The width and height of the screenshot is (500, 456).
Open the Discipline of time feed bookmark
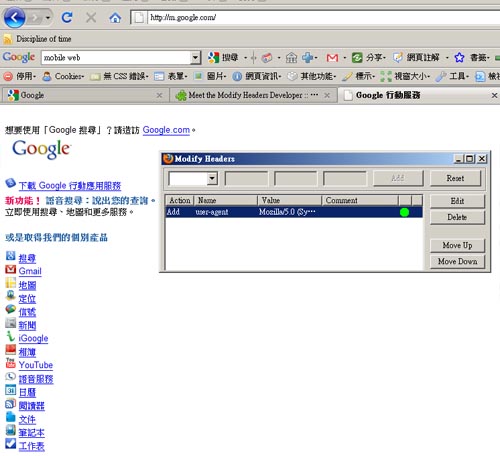(x=37, y=39)
